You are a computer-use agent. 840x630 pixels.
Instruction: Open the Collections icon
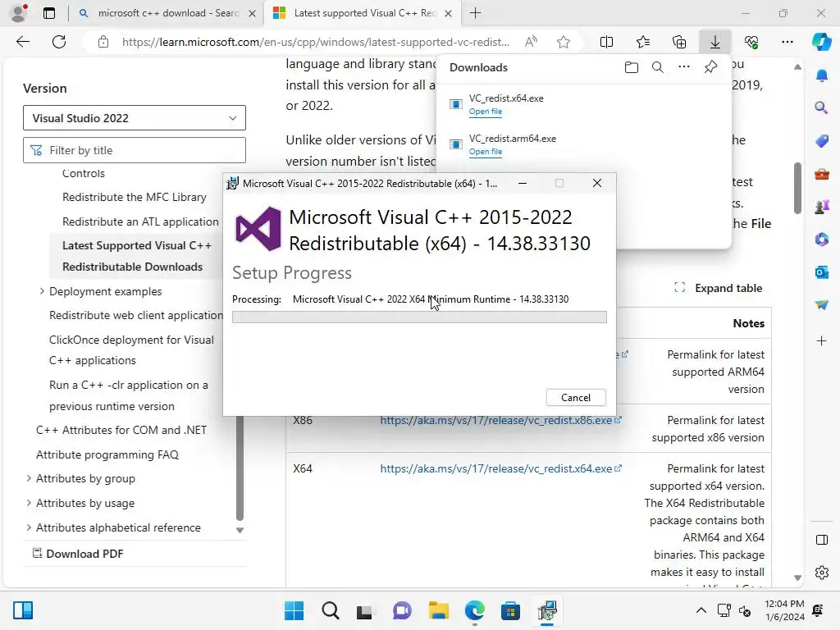coord(678,42)
